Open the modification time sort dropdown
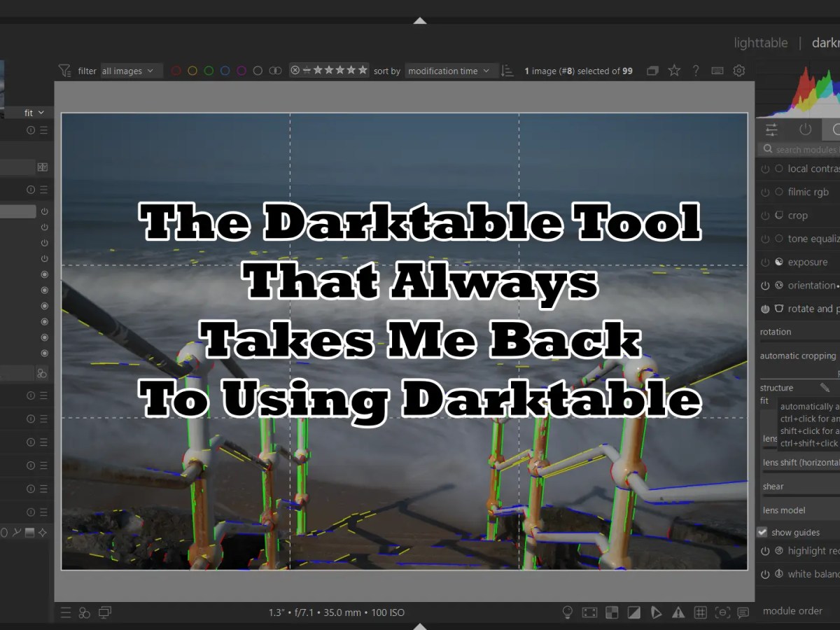The image size is (840, 630). click(x=451, y=71)
